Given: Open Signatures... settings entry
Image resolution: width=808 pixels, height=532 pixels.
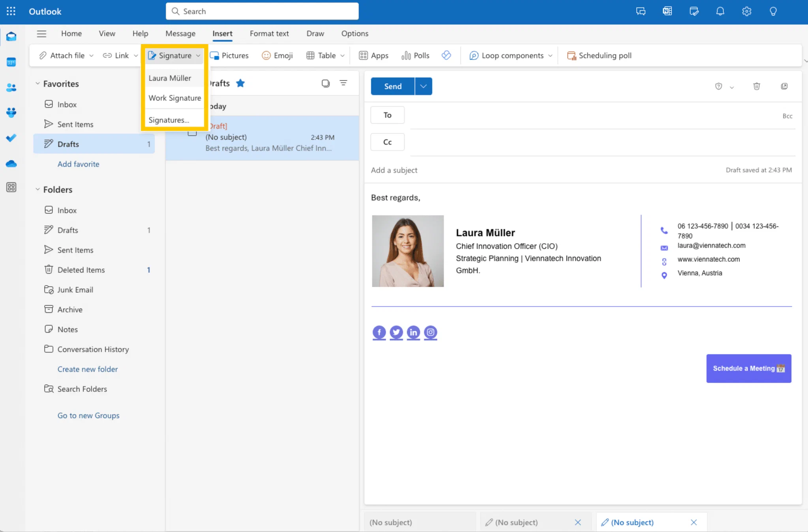Looking at the screenshot, I should pos(174,120).
